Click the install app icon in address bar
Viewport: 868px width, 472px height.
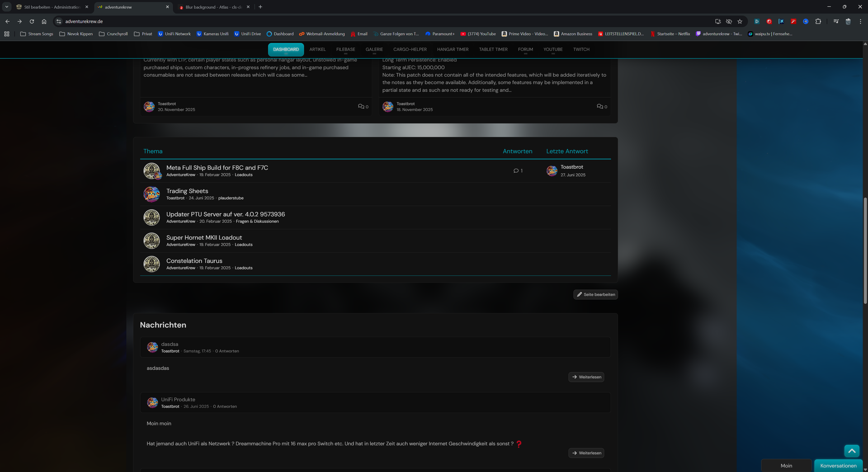[x=717, y=21]
